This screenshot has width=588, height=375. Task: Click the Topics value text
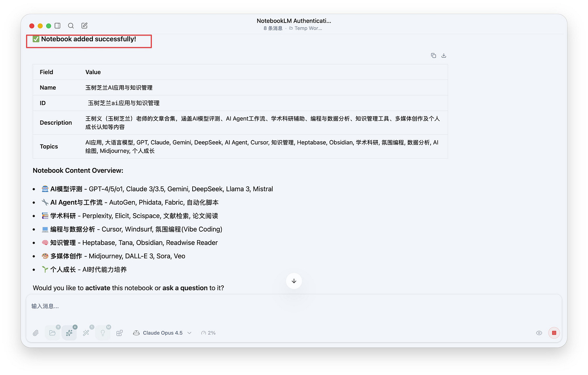(x=262, y=147)
